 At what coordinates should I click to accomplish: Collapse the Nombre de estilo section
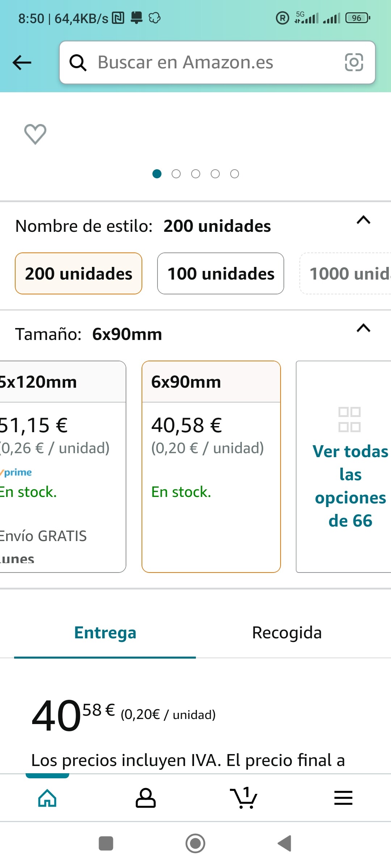click(363, 220)
